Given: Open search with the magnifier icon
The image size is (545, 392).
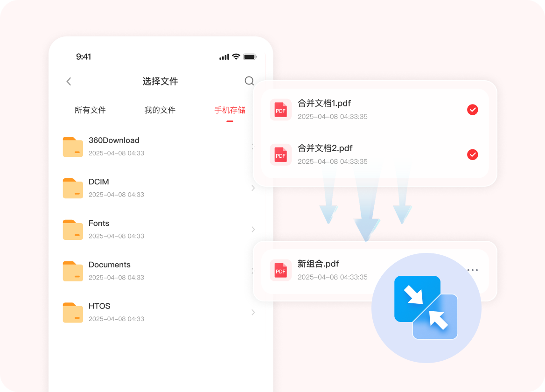Looking at the screenshot, I should (249, 81).
